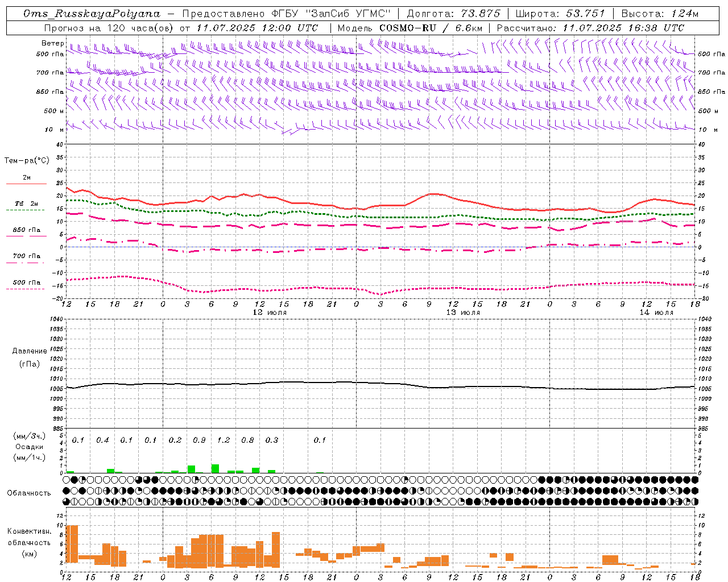
Task: Click the Давление panel label
Action: [30, 351]
